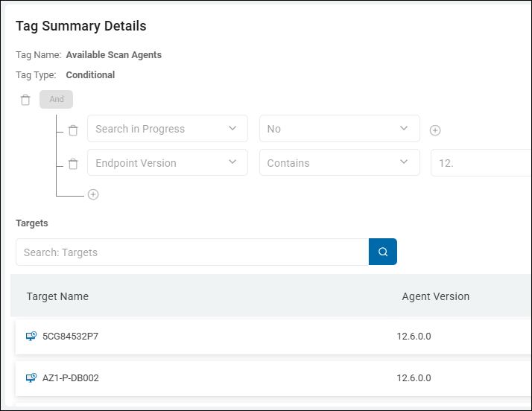Click the search magnifier button
Viewport: 532px width, 411px height.
(x=383, y=252)
